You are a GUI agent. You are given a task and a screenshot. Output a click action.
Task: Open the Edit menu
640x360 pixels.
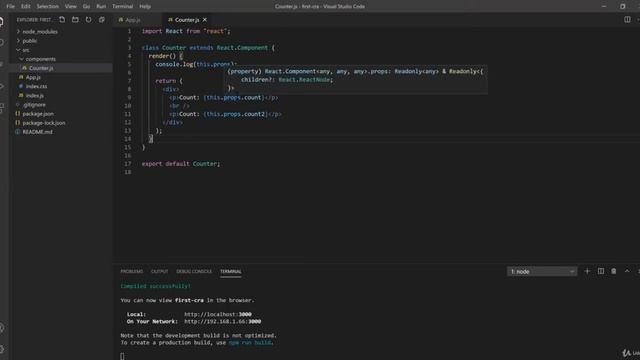point(26,7)
